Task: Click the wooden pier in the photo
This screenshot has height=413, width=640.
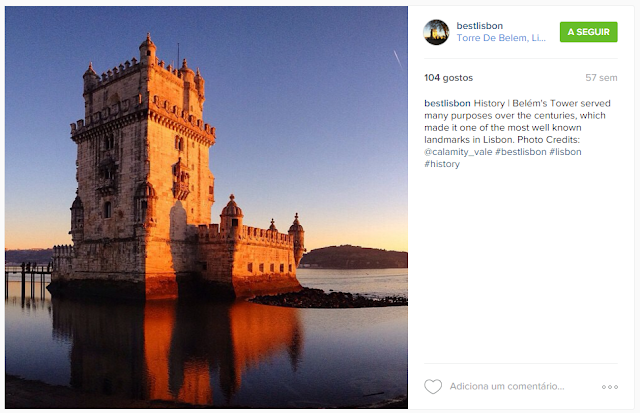Action: coord(28,280)
